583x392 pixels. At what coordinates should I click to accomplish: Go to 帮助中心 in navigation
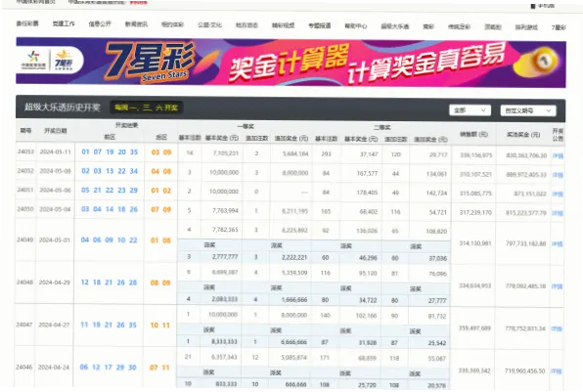(356, 26)
